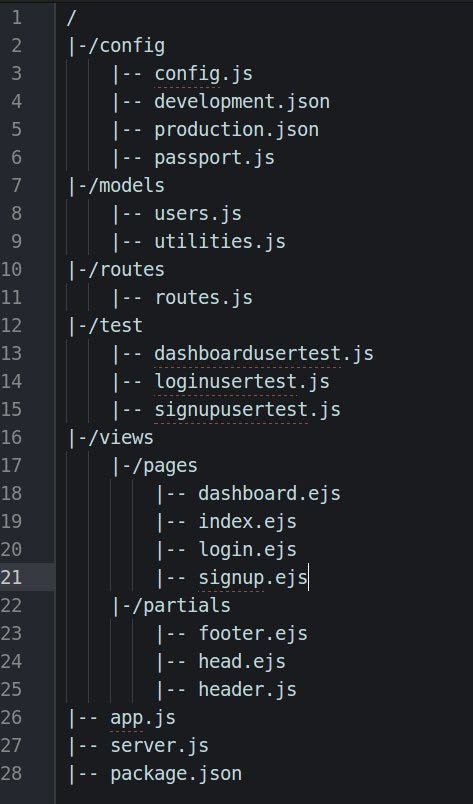Click the /views folder text

(x=122, y=437)
